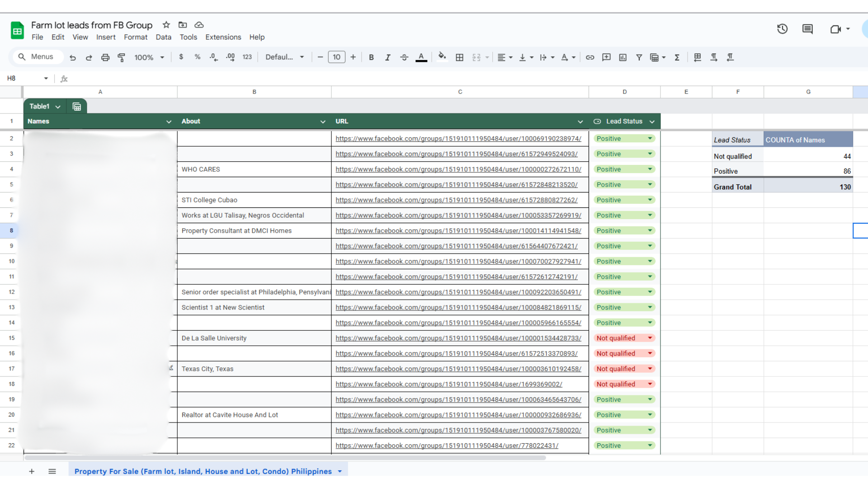Screen dimensions: 868x488
Task: Open the link ending 100000272672110
Action: (458, 169)
